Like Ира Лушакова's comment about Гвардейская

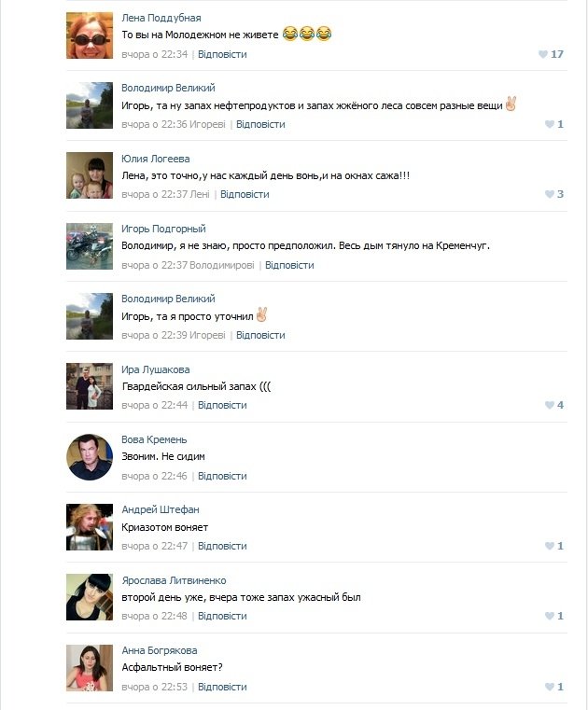pyautogui.click(x=548, y=405)
